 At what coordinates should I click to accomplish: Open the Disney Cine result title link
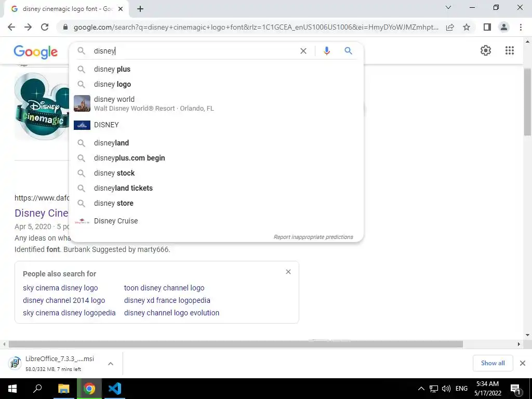coord(42,213)
